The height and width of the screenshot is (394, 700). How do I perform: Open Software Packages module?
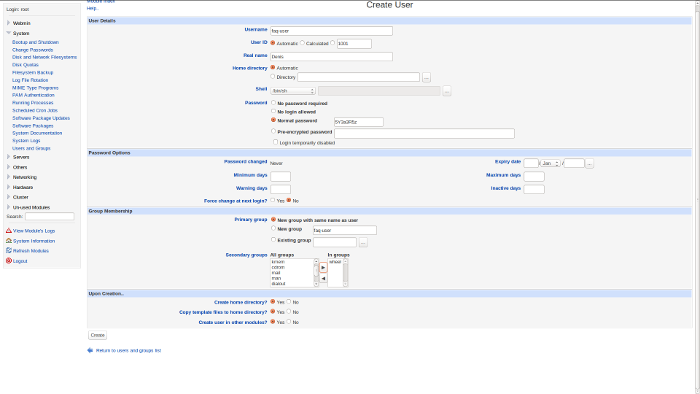click(33, 126)
